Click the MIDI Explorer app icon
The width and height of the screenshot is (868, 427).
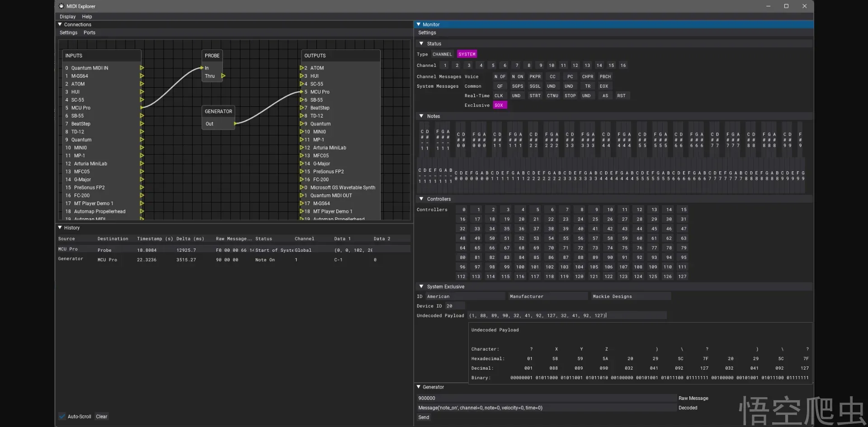coord(61,6)
